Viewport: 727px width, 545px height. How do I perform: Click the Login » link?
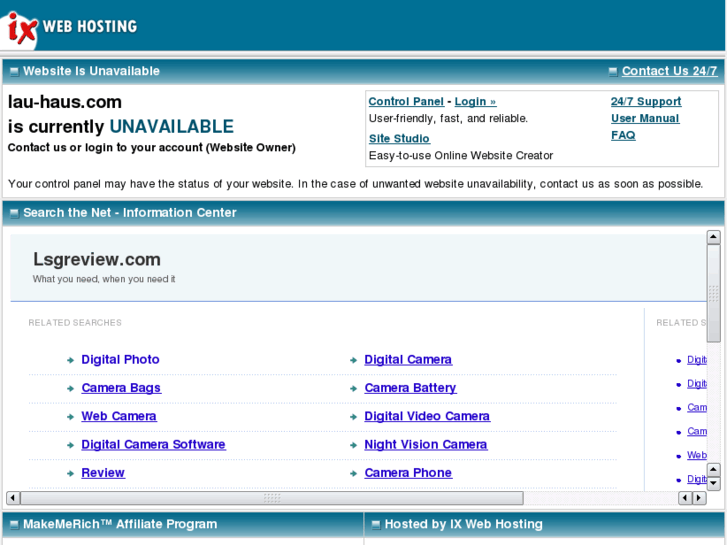475,102
